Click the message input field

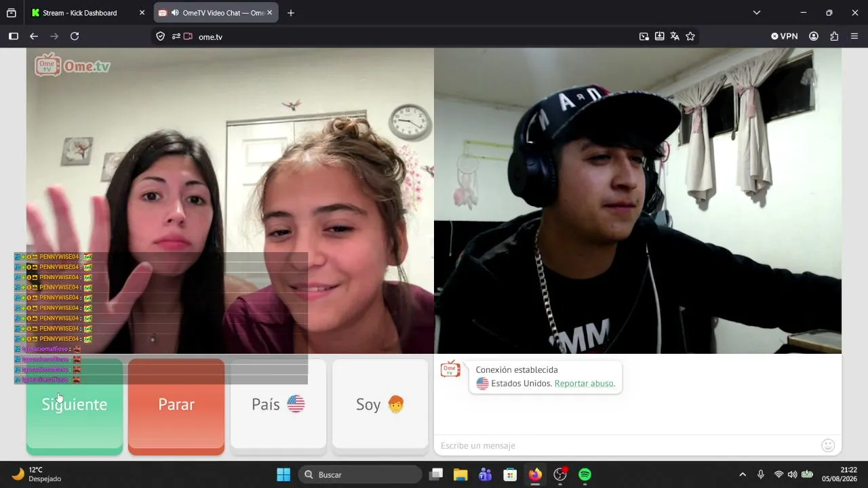tap(627, 445)
